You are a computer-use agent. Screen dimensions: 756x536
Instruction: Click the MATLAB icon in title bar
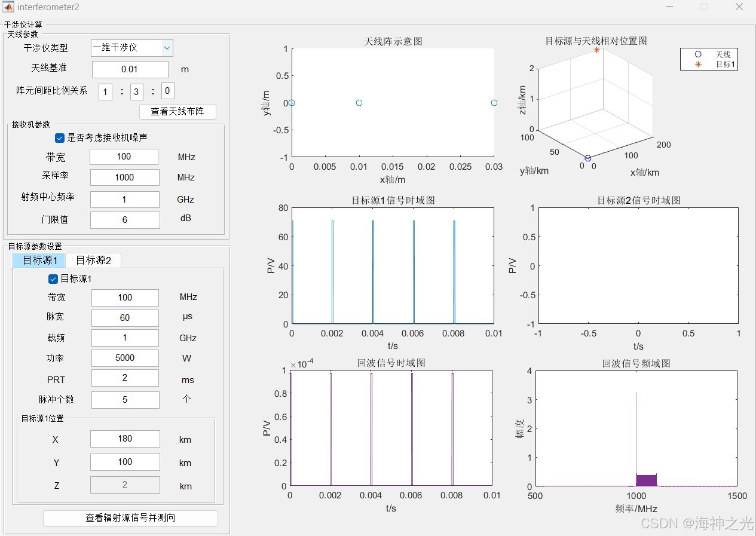(x=8, y=7)
